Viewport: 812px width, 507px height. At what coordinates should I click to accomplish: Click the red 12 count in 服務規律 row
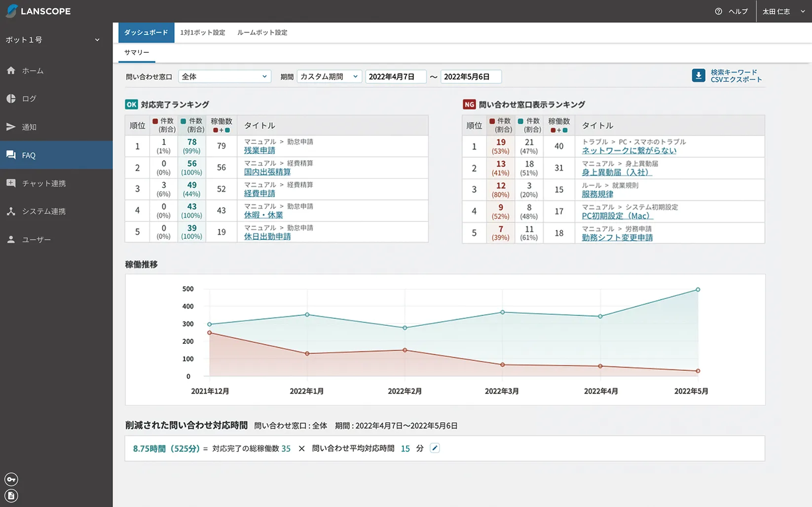click(501, 185)
